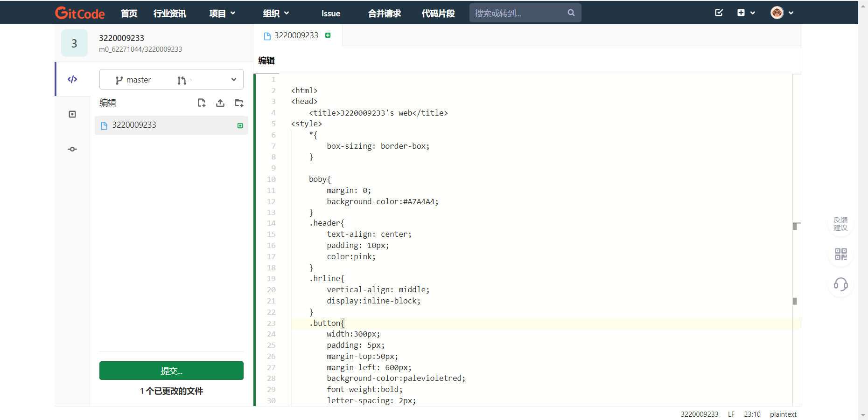Viewport: 868px width, 420px height.
Task: Click the green modified indicator in file tree
Action: [240, 125]
